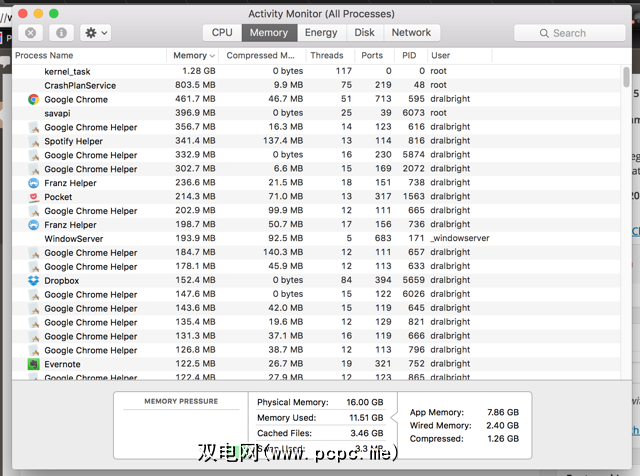Viewport: 640px width, 476px height.
Task: Click the Pocket app icon
Action: 33,197
